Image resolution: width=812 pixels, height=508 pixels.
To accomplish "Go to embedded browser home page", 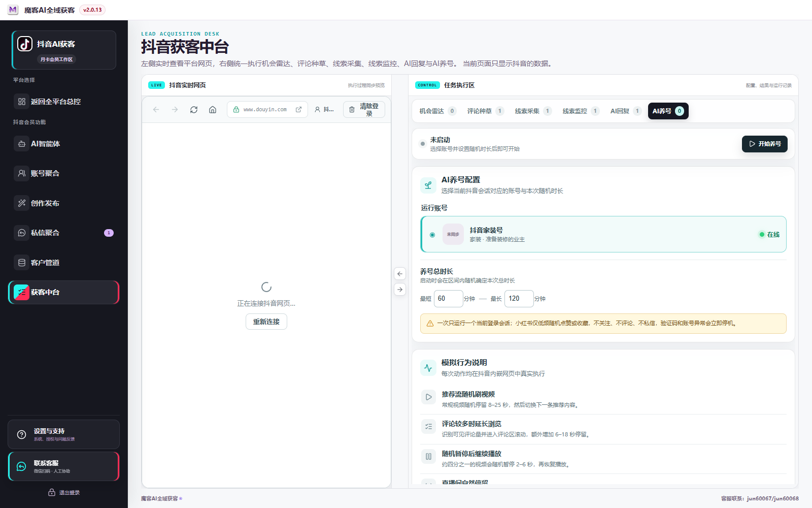I will tap(213, 110).
